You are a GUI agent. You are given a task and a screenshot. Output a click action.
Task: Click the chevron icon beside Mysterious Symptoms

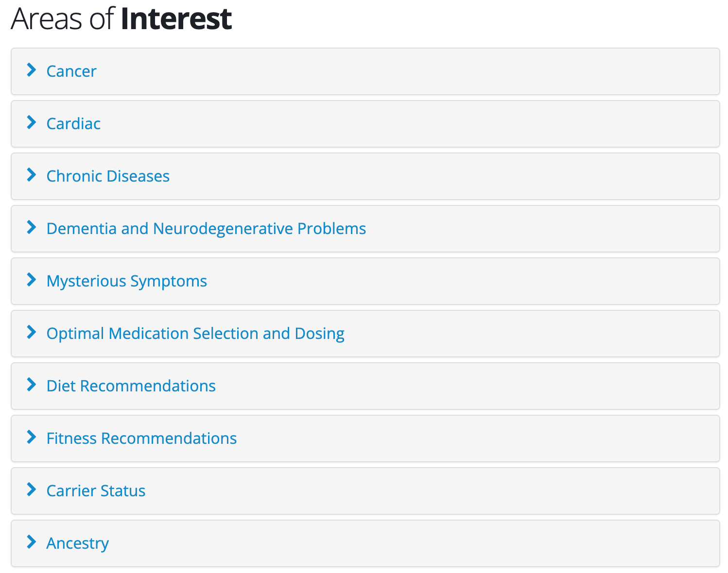click(x=32, y=280)
